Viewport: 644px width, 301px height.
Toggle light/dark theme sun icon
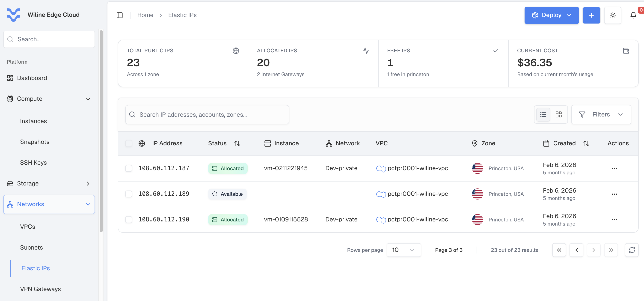click(612, 15)
